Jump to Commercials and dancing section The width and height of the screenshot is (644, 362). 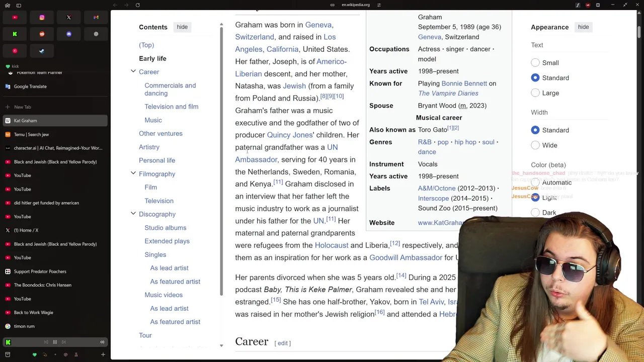[170, 89]
